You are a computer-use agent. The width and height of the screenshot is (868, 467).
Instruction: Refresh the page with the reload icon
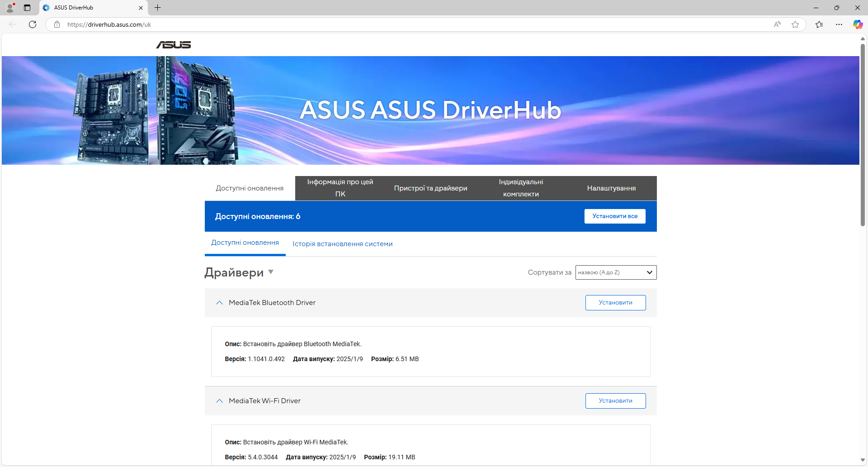(x=33, y=24)
